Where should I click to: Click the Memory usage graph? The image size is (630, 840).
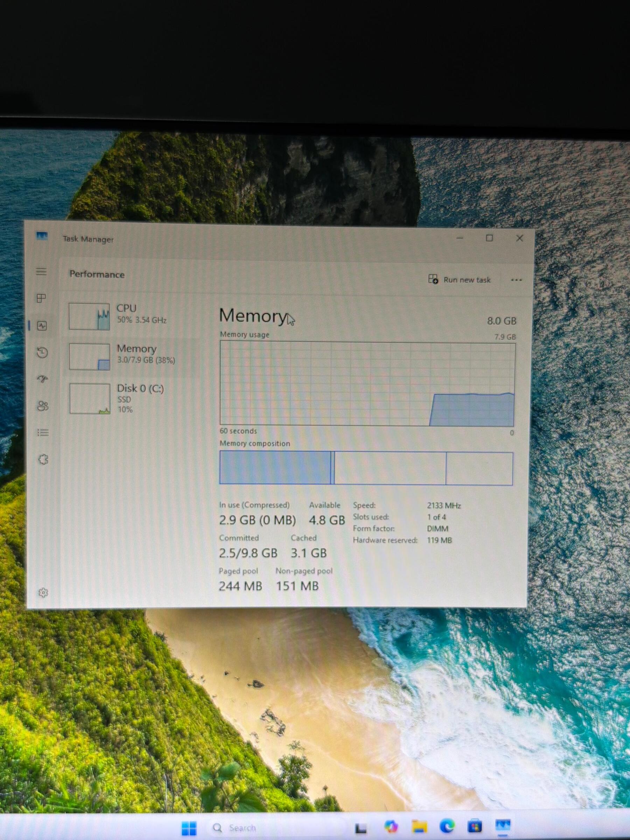click(367, 384)
